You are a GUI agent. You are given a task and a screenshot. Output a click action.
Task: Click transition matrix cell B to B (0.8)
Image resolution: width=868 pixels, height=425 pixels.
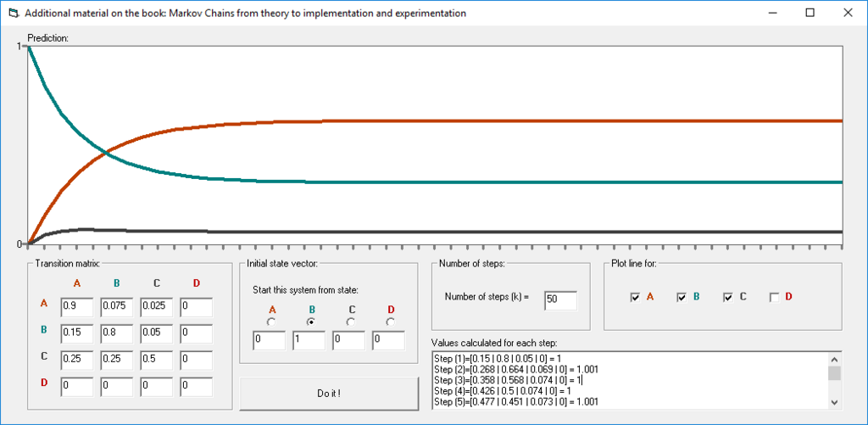click(x=117, y=333)
